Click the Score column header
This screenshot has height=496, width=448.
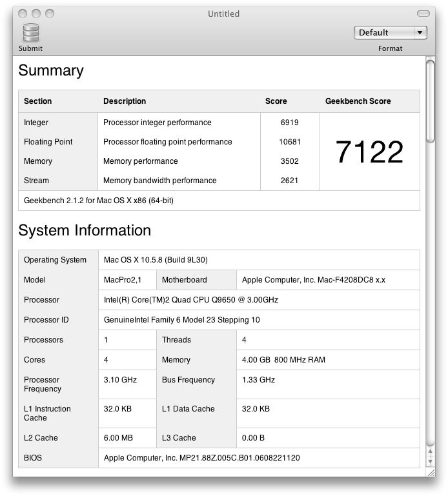tap(276, 101)
